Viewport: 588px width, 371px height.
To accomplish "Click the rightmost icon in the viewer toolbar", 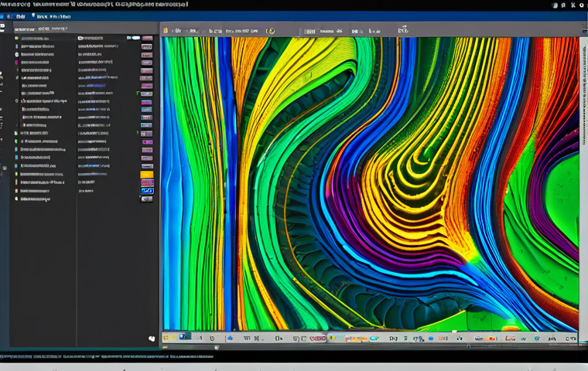I will pyautogui.click(x=402, y=31).
